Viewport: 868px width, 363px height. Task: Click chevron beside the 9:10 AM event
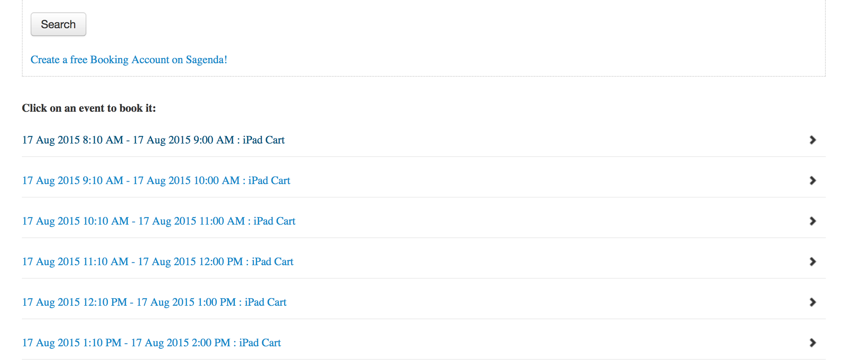click(x=813, y=181)
